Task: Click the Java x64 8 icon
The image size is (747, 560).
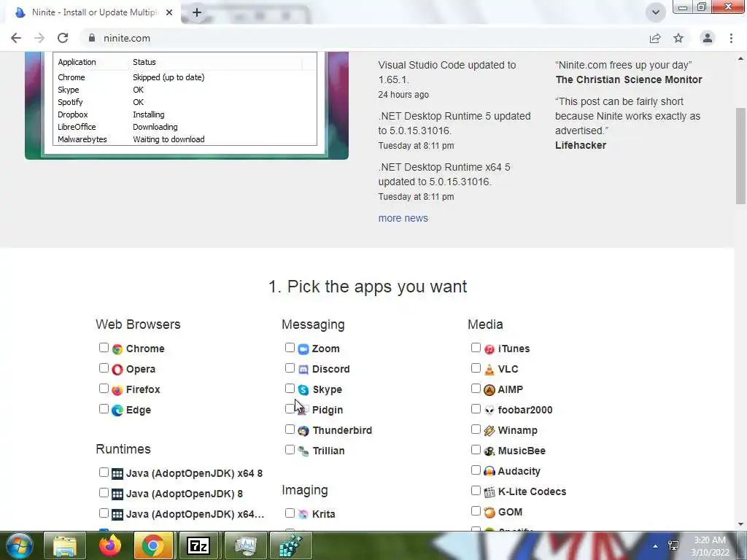Action: (x=117, y=474)
